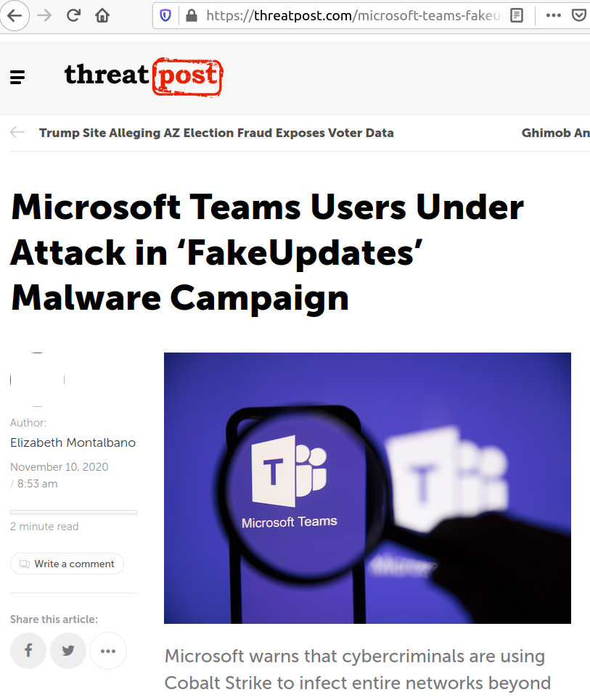Open the Ghimob next article link

pyautogui.click(x=556, y=133)
